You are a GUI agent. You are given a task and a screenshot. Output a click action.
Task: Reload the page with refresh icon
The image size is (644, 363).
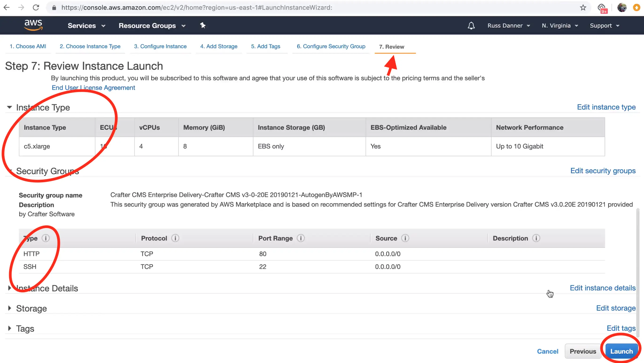click(36, 8)
